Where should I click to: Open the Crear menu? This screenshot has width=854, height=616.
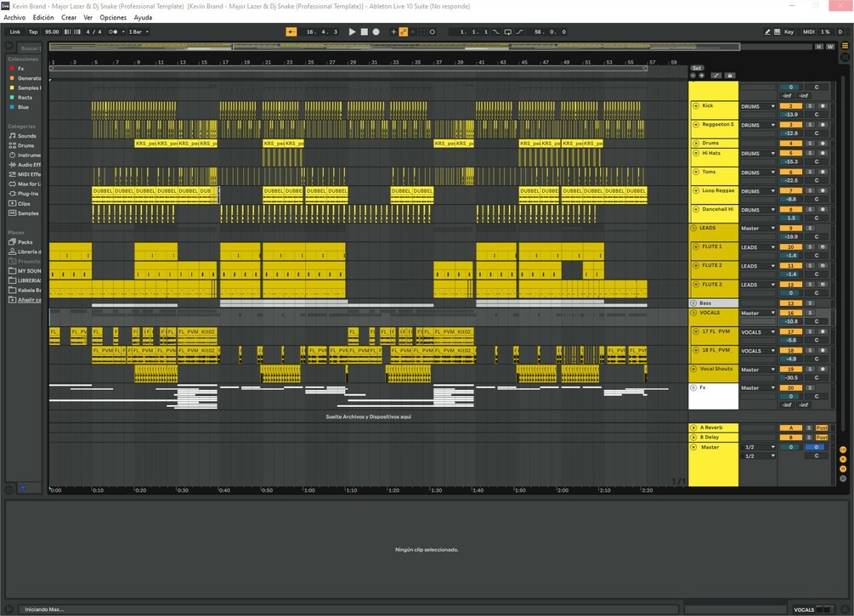[x=69, y=18]
